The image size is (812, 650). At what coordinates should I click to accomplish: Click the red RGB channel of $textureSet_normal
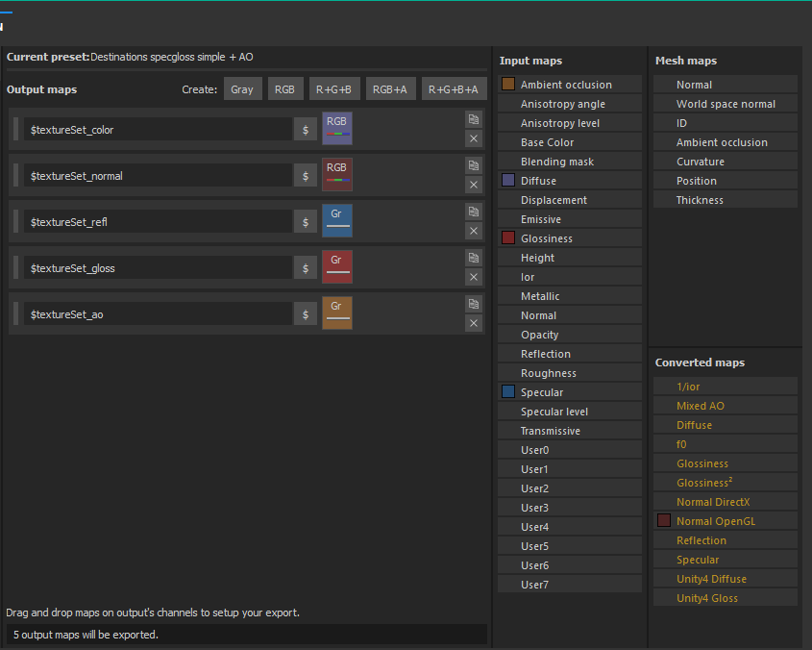pyautogui.click(x=337, y=174)
